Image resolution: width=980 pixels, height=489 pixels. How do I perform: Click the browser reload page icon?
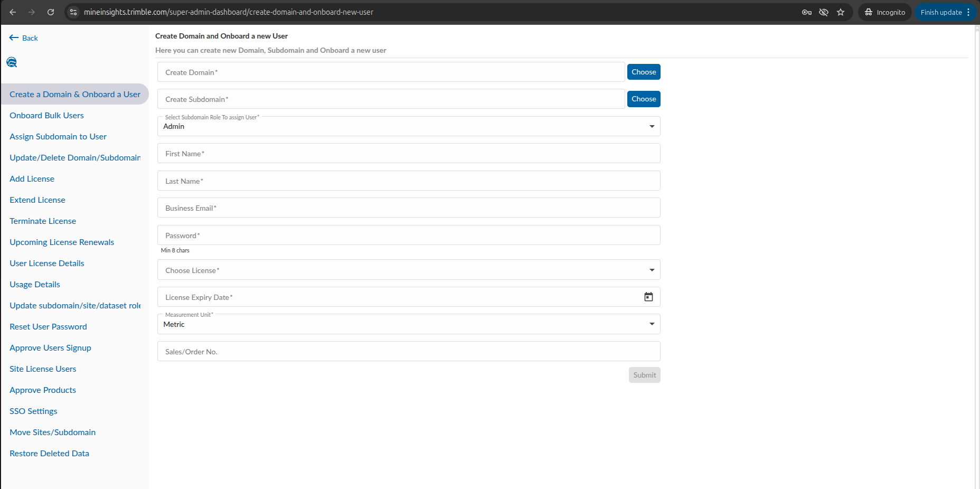51,12
